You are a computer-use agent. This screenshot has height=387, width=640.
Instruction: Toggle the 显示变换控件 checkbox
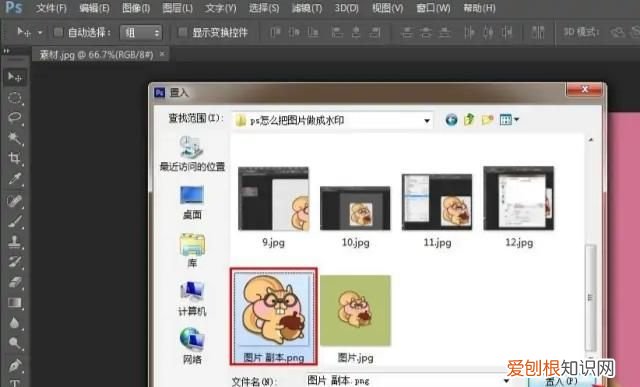pos(183,32)
